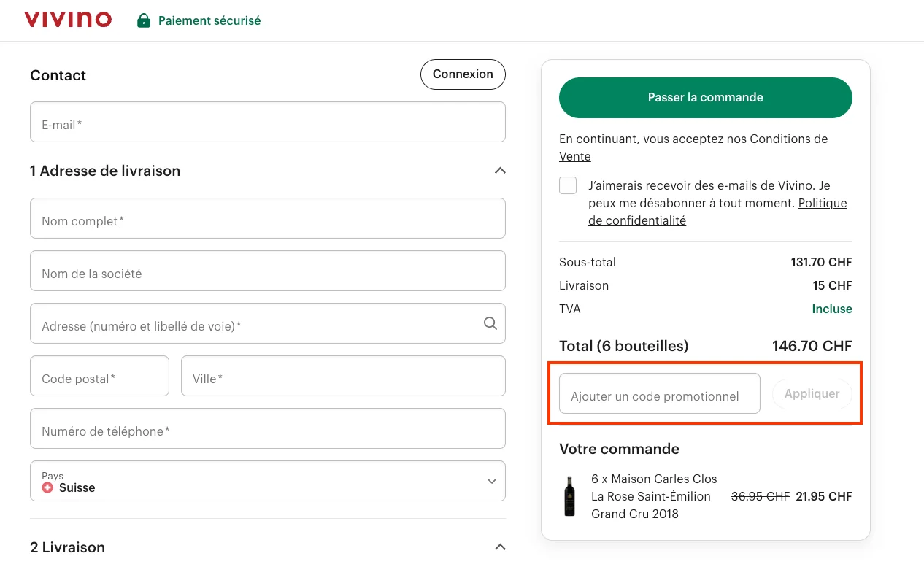Click the Appliquer promo button
The height and width of the screenshot is (567, 924).
[x=812, y=393]
